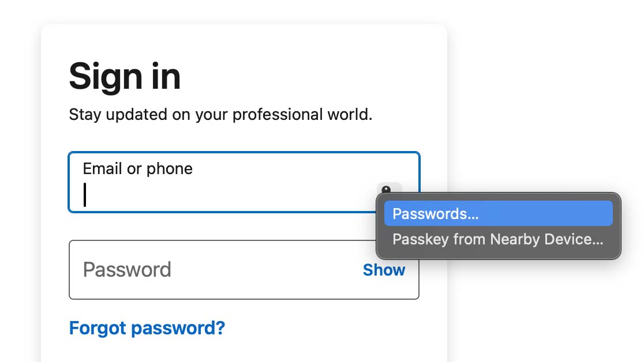Click the blue Forgot password? text

[x=147, y=328]
